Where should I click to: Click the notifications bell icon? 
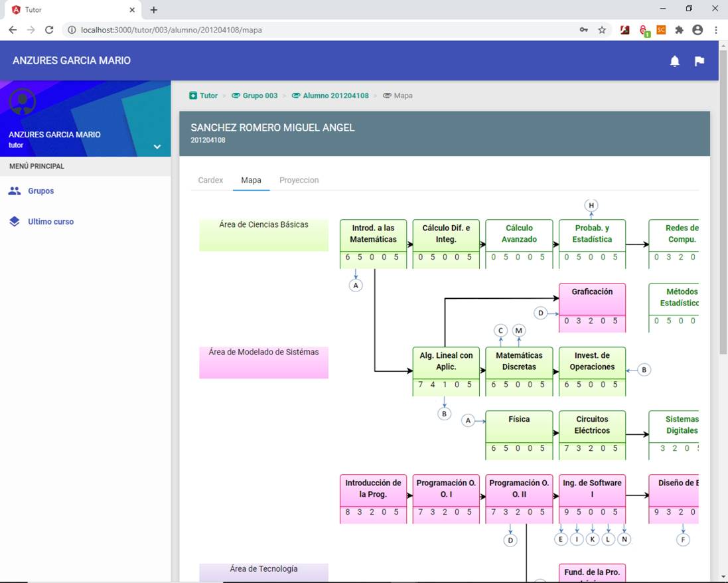coord(675,61)
